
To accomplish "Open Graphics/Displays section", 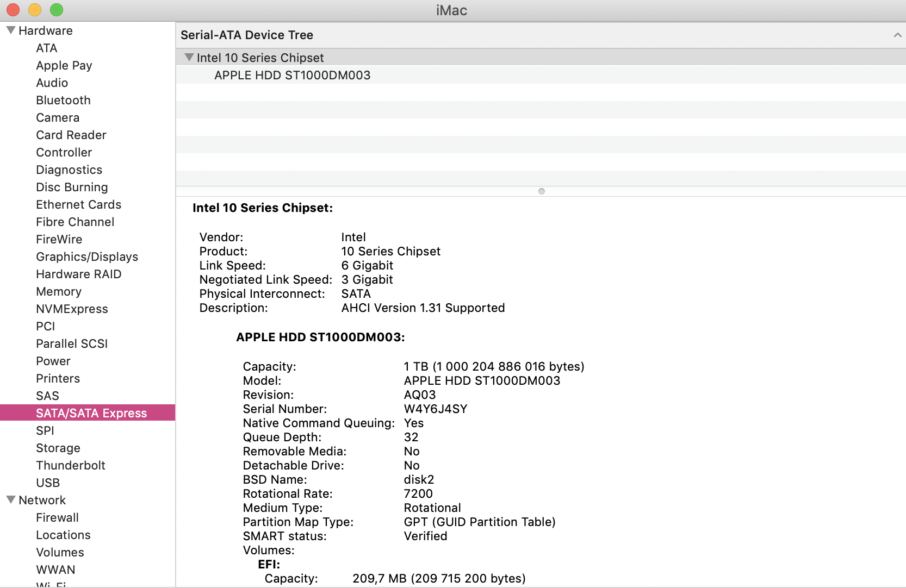I will tap(87, 257).
